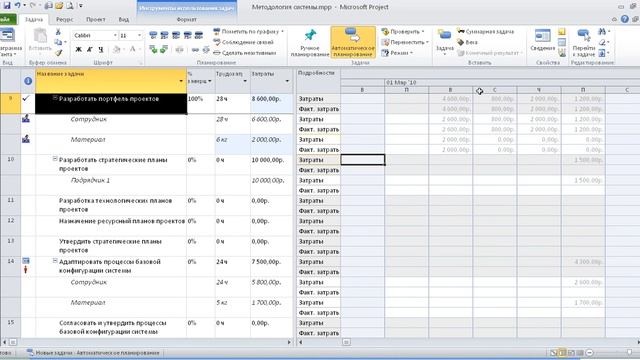Open the binoculars Find dropdown
Viewport: 640px width, 360px height.
point(603,31)
